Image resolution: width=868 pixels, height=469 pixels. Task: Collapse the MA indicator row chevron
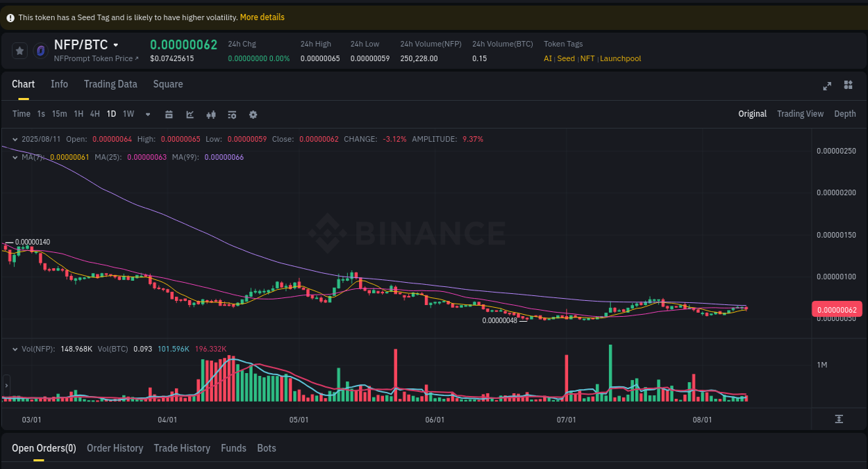(15, 157)
